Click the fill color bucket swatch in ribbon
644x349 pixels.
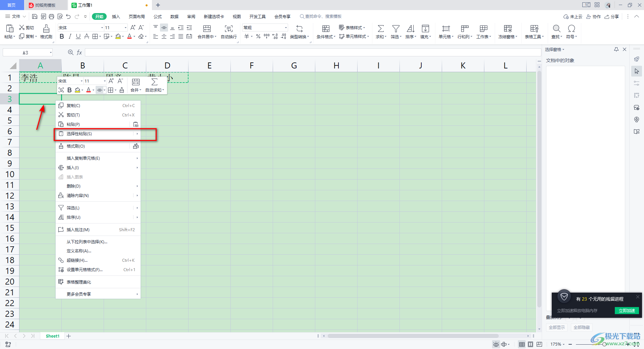[118, 37]
